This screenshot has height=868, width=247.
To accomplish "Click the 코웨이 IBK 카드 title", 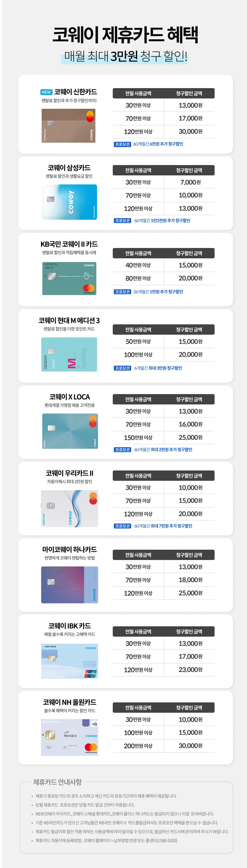I will pyautogui.click(x=69, y=626).
